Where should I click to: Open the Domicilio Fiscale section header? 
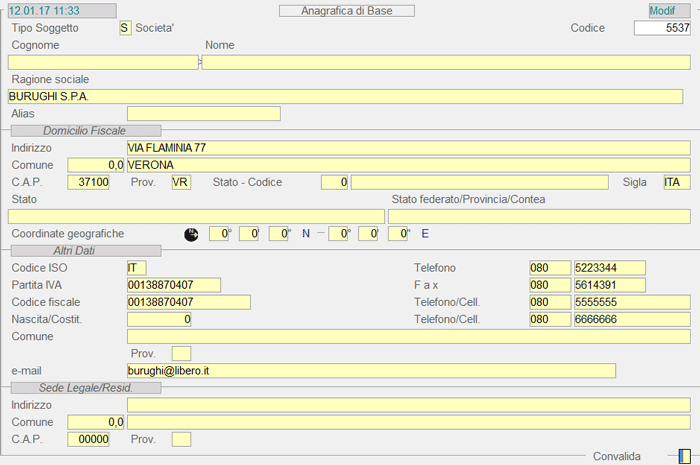tap(85, 130)
